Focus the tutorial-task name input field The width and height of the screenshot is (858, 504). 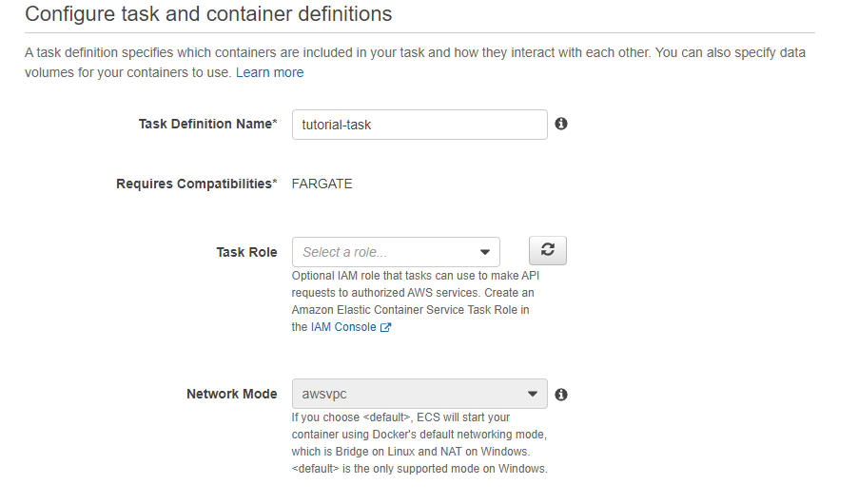coord(419,125)
